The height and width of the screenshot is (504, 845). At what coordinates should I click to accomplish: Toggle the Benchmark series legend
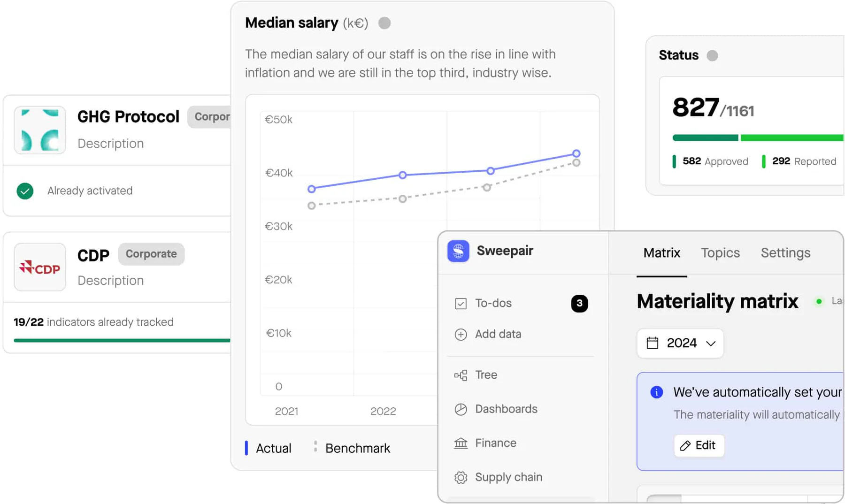click(352, 448)
